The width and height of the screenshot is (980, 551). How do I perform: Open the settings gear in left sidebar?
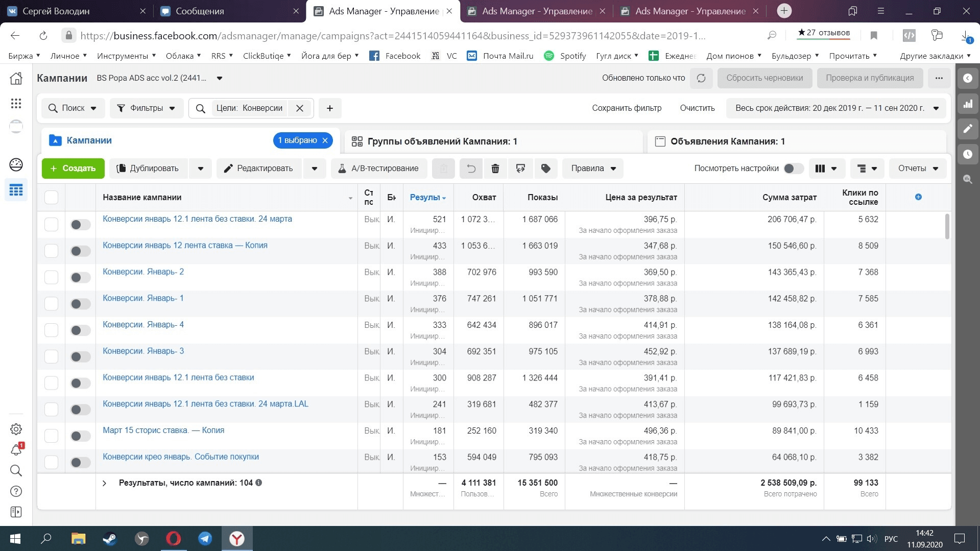(x=16, y=429)
